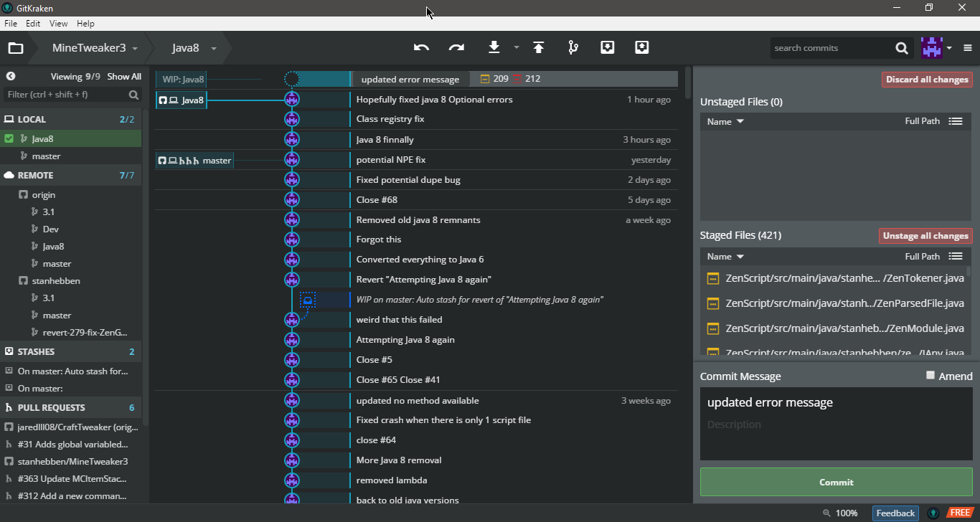Click the search commits input field
Viewport: 980px width, 522px height.
(831, 48)
